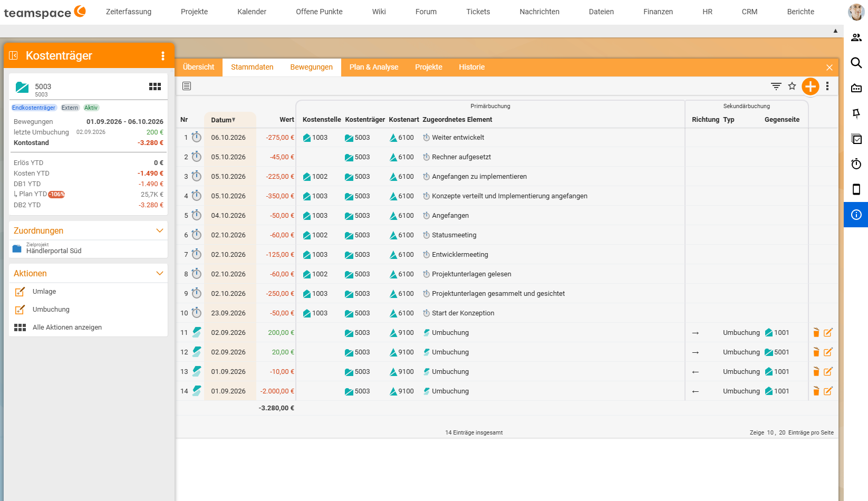Viewport: 868px width, 501px height.
Task: Click the star favorite icon
Action: coord(792,86)
